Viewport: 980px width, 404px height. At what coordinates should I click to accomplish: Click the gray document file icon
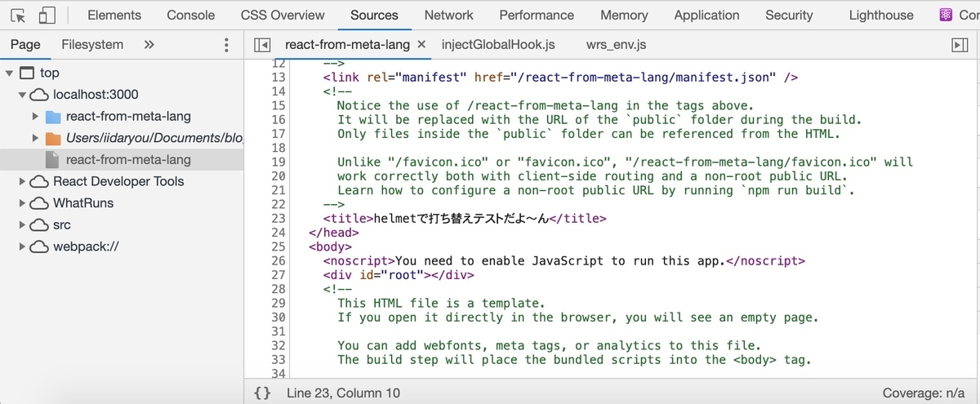point(52,160)
